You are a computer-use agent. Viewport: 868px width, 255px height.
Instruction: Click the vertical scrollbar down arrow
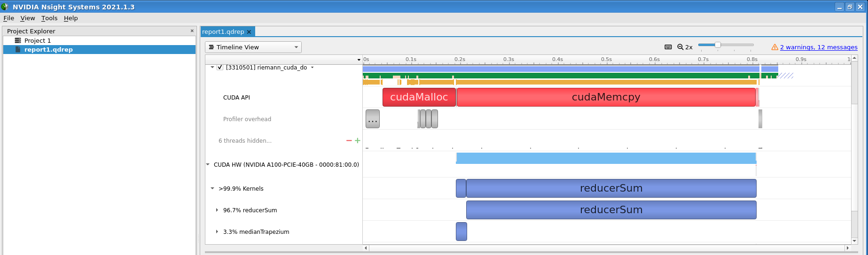pos(854,241)
